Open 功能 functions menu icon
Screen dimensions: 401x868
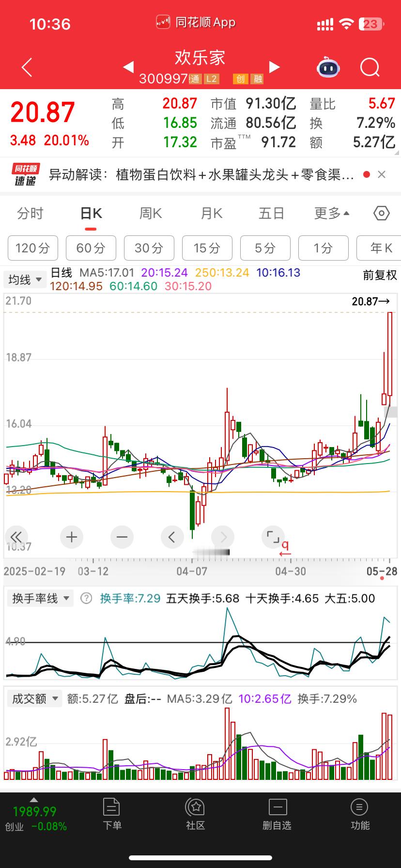pos(360,814)
